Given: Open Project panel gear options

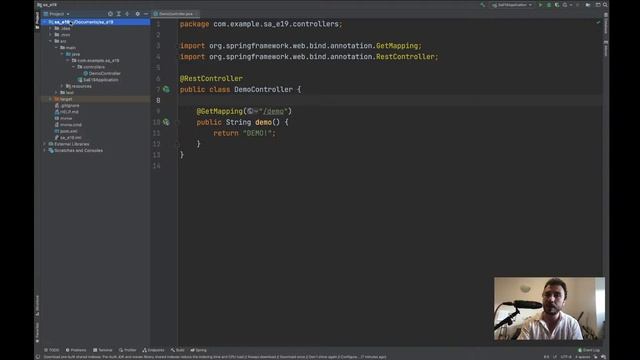Looking at the screenshot, I should [x=138, y=14].
